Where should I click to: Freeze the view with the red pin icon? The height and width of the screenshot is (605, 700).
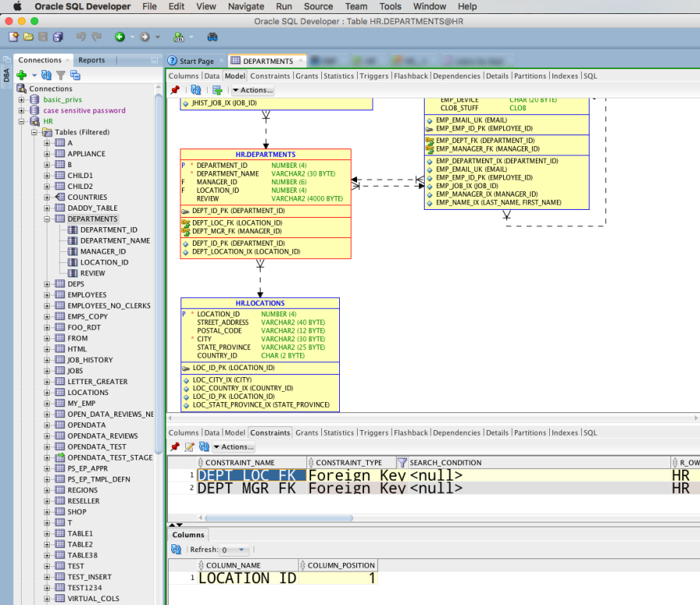pyautogui.click(x=175, y=89)
